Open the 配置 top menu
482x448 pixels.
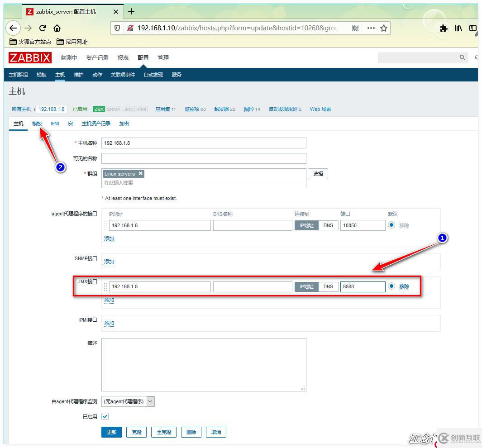coord(143,58)
